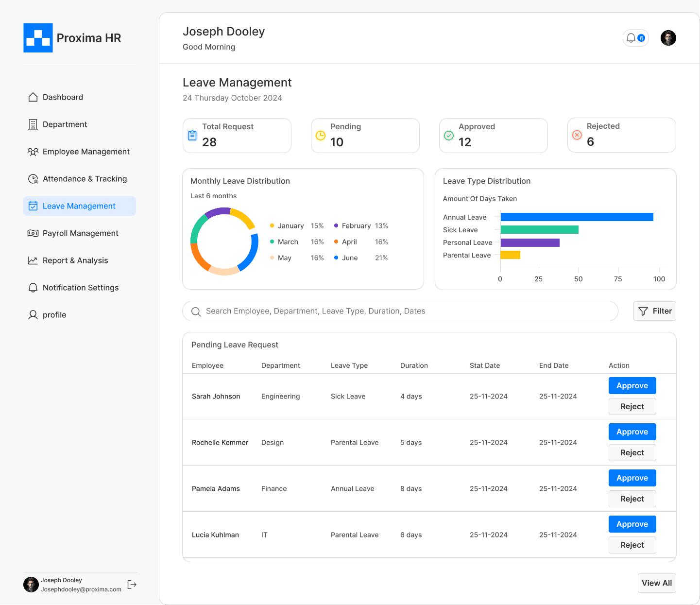Open notifications bell with badge 6
Viewport: 700px width, 605px height.
click(635, 38)
